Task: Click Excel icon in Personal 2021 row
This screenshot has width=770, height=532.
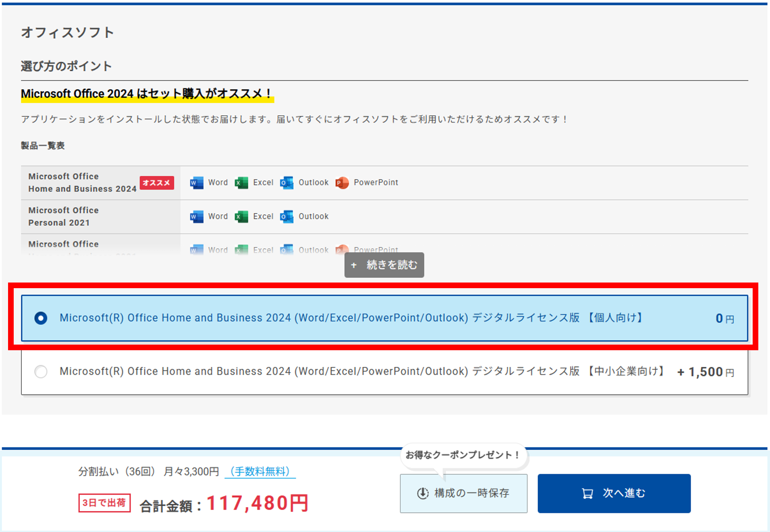Action: (241, 216)
